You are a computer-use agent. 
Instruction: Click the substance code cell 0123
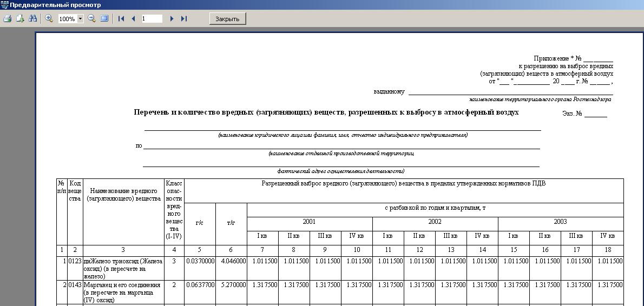[75, 261]
